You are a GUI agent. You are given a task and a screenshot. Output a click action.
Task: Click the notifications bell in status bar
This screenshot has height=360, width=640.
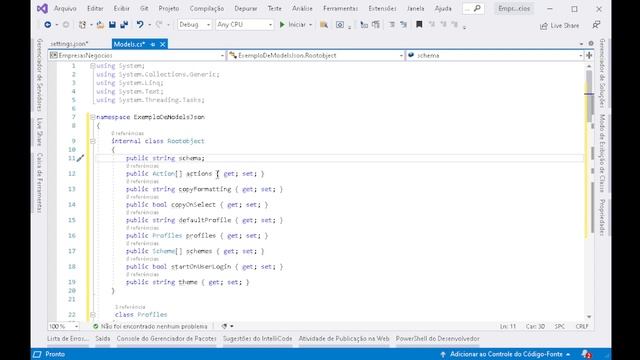coord(586,354)
